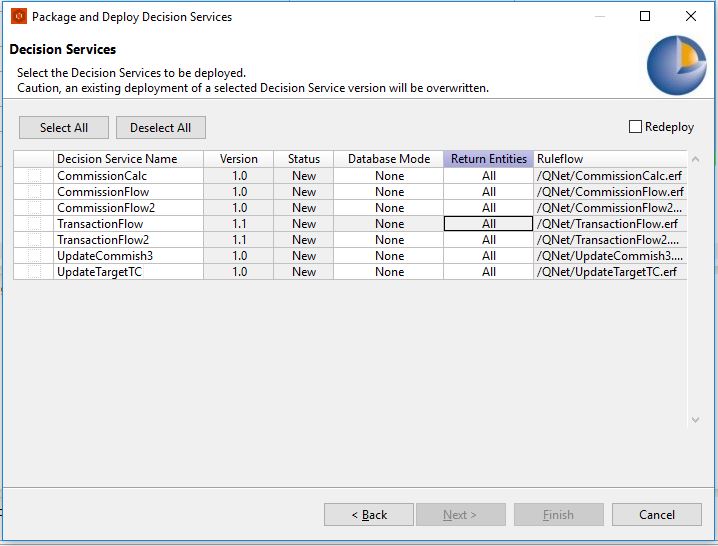Click ruleflow path /QNet/TransactionFlow.erf
The image size is (718, 546).
tap(607, 224)
